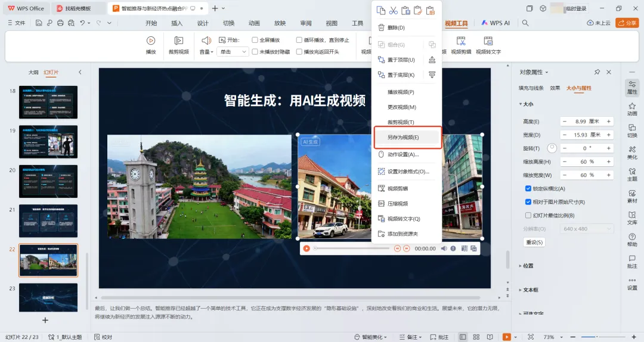Increase height with the plus stepper
The image size is (644, 342).
tap(609, 122)
